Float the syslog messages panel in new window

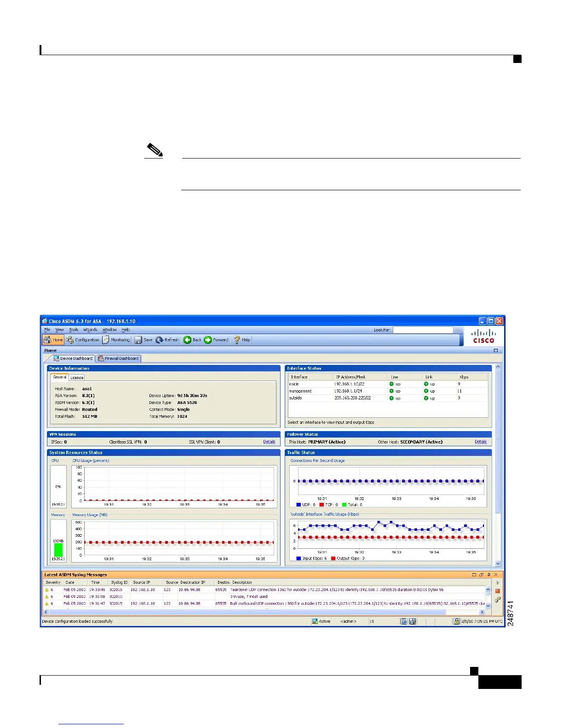[x=481, y=575]
